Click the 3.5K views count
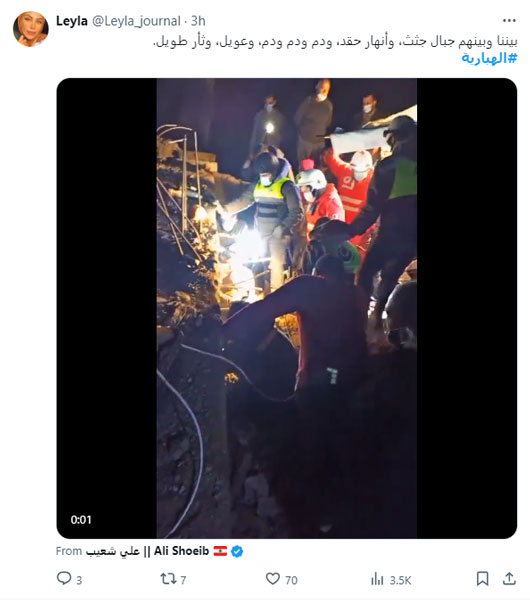This screenshot has height=600, width=530. click(x=400, y=580)
